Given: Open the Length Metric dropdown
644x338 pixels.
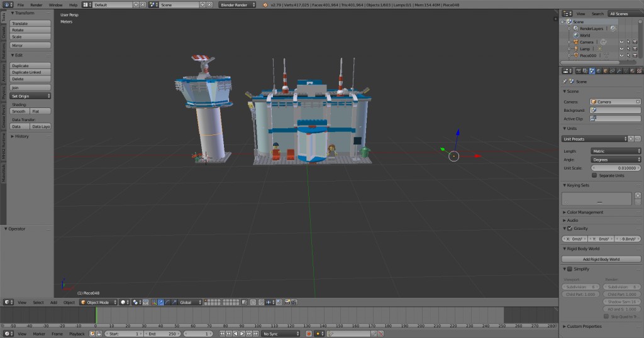Looking at the screenshot, I should [616, 151].
